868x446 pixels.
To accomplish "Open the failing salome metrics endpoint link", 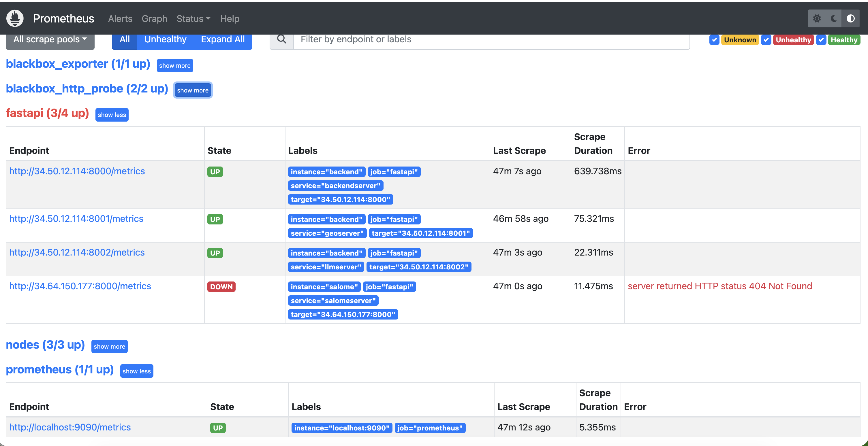I will (80, 286).
